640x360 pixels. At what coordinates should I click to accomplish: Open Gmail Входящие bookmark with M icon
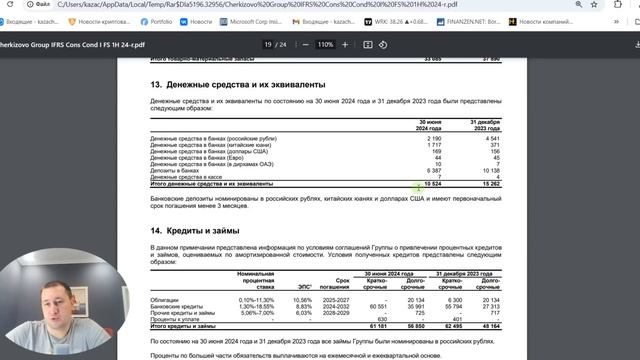(x=324, y=22)
